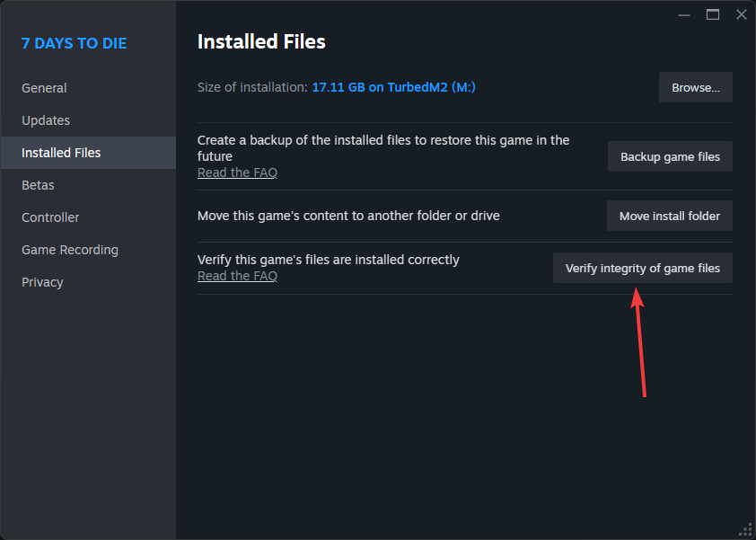This screenshot has width=756, height=540.
Task: Click the Installed Files page heading
Action: (x=261, y=41)
